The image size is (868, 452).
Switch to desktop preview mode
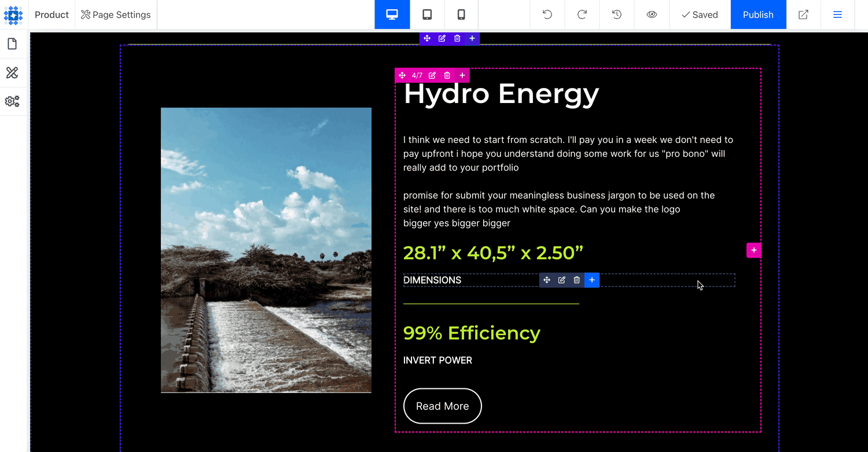(392, 14)
